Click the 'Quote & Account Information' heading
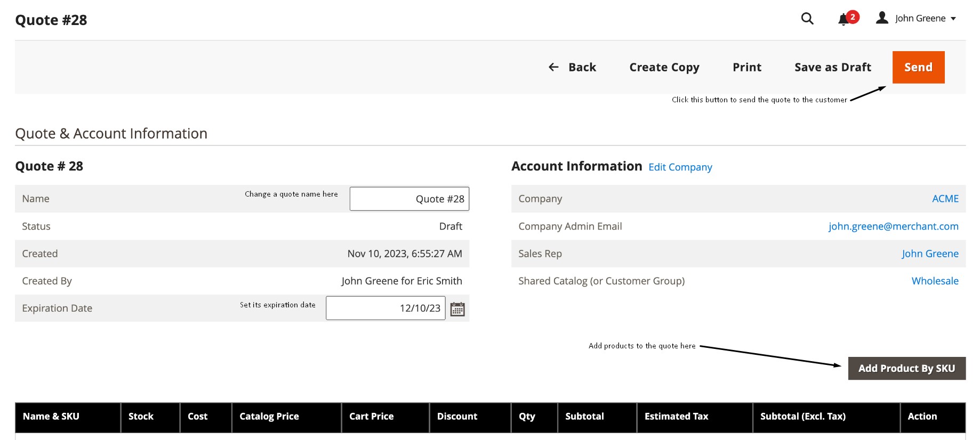Viewport: 980px width, 440px height. tap(111, 133)
